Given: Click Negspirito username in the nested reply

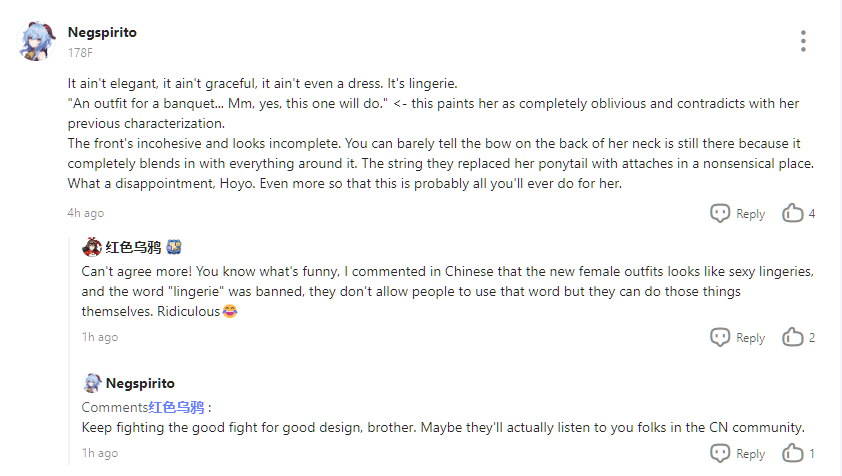Looking at the screenshot, I should click(140, 383).
